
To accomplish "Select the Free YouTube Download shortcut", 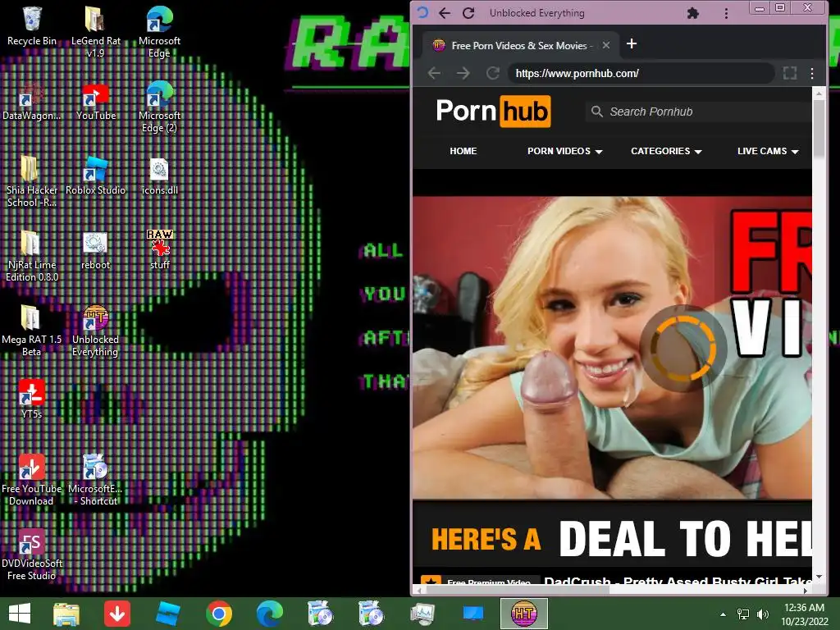I will tap(32, 479).
